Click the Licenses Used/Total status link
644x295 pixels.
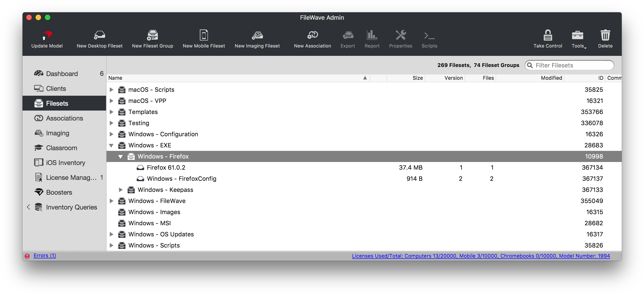[x=481, y=256]
